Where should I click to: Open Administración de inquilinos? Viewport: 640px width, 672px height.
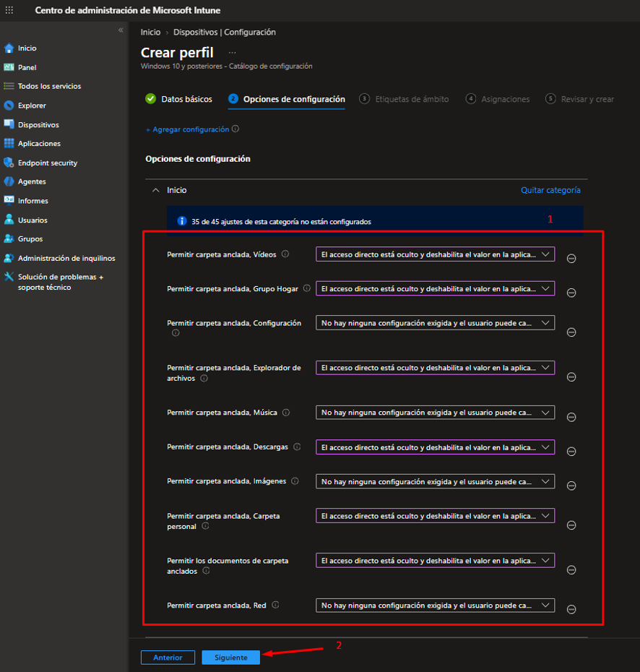tap(66, 258)
